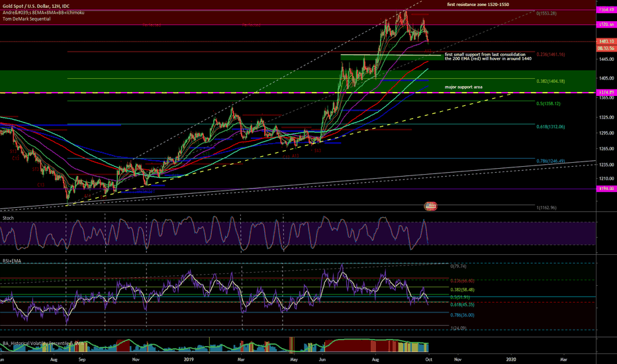Click the 1445.00 price axis value
The height and width of the screenshot is (364, 617).
[606, 59]
